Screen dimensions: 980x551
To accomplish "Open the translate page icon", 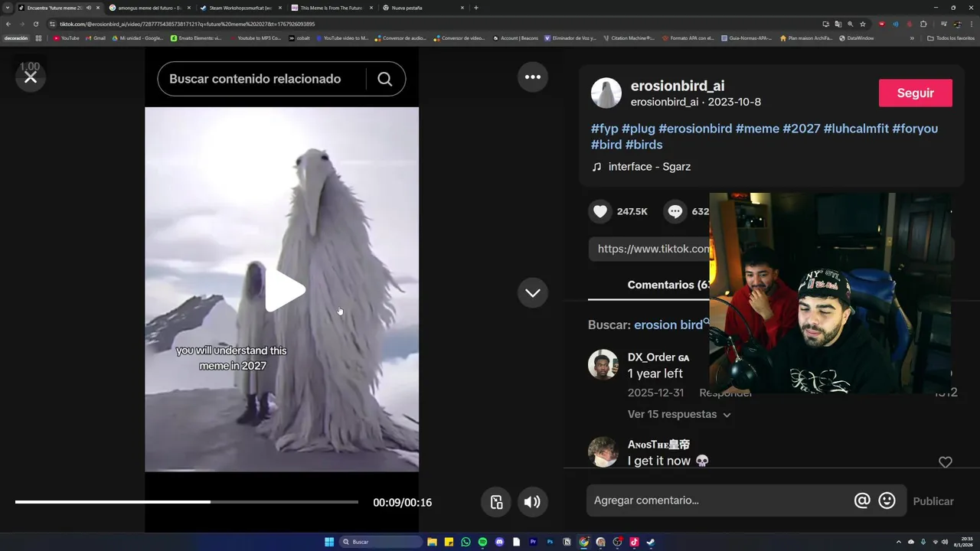I will point(838,24).
